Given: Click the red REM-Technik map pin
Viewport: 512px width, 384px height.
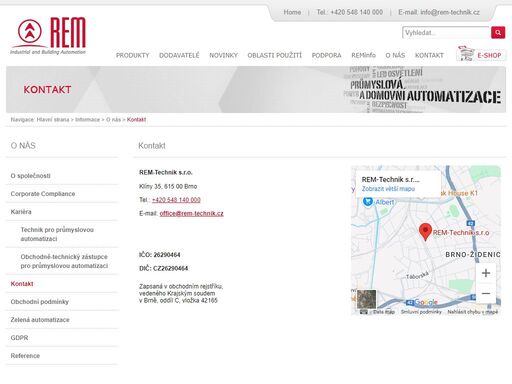Looking at the screenshot, I should coord(425,232).
